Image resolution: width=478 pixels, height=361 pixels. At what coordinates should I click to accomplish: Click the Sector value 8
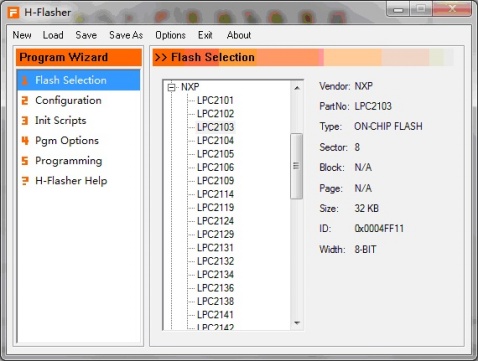click(357, 147)
